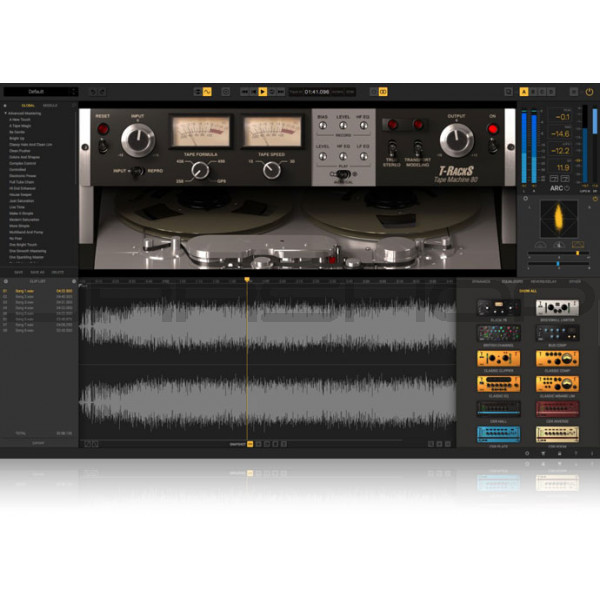Image resolution: width=600 pixels, height=600 pixels.
Task: Select compare slot D
Action: pos(551,92)
